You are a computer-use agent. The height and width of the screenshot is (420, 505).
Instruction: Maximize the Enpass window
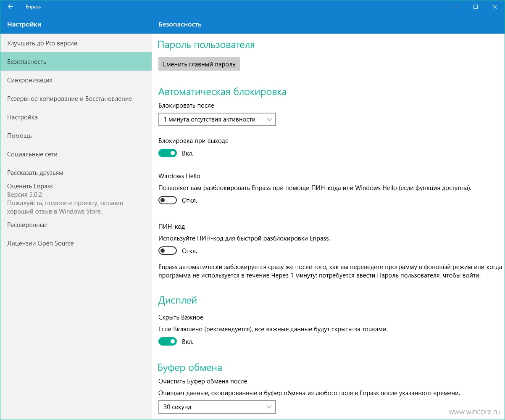476,7
